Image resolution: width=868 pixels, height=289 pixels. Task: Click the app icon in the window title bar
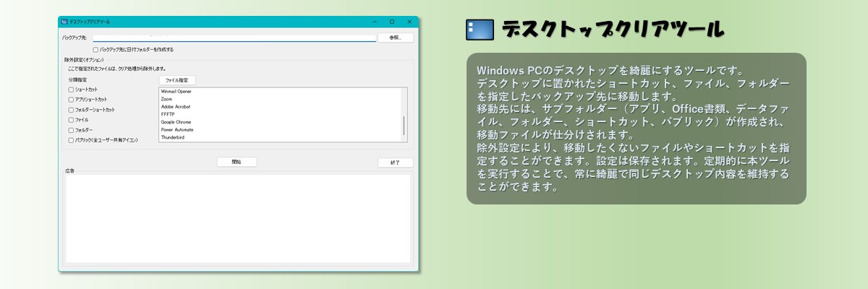(x=64, y=22)
